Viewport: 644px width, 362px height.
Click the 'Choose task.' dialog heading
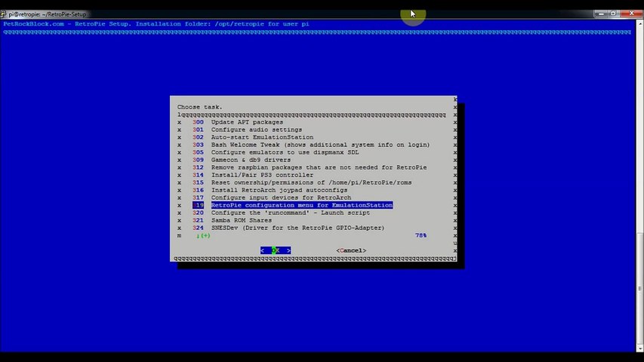click(199, 106)
